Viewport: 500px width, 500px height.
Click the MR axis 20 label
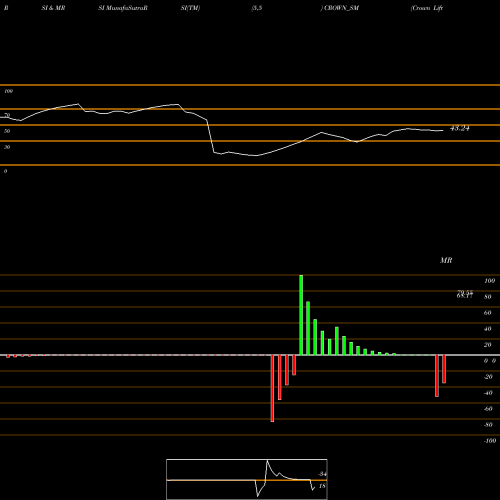(488, 345)
